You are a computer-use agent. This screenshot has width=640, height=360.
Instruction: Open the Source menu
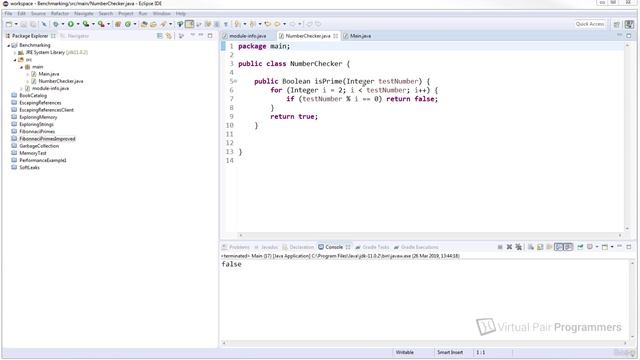(x=38, y=13)
